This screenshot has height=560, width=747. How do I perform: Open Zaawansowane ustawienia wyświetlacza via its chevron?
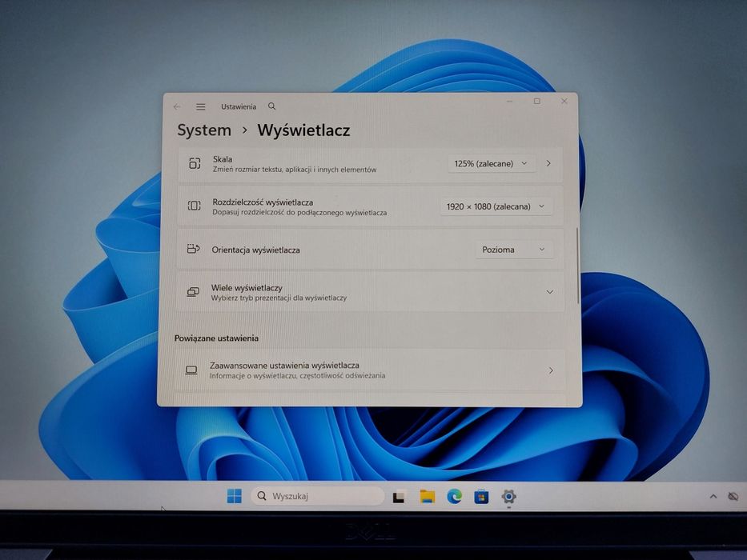(x=551, y=370)
